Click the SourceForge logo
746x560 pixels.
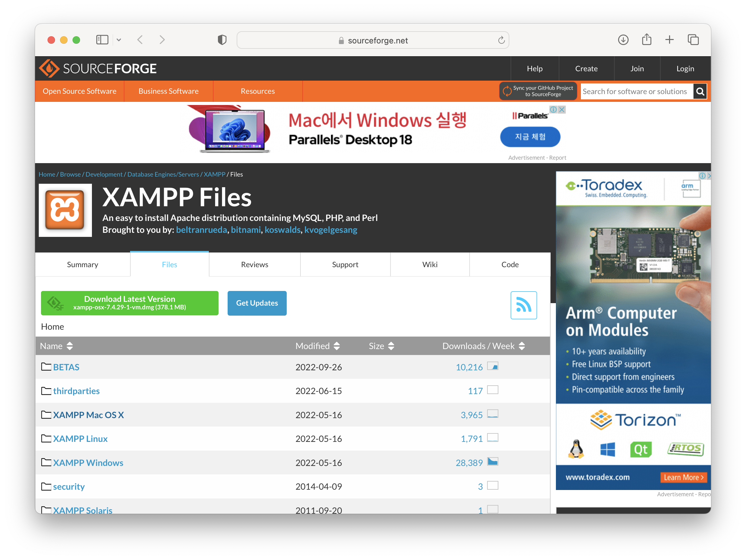[98, 68]
